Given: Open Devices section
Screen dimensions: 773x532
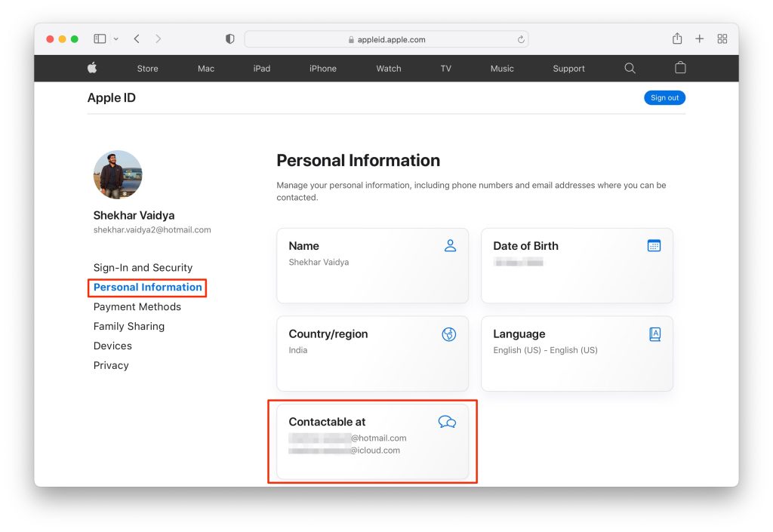Looking at the screenshot, I should pos(112,346).
